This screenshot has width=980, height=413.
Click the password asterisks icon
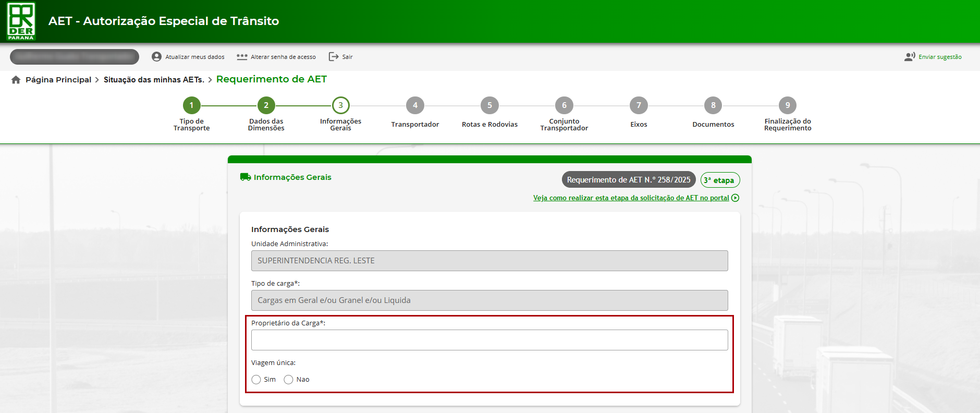point(242,57)
